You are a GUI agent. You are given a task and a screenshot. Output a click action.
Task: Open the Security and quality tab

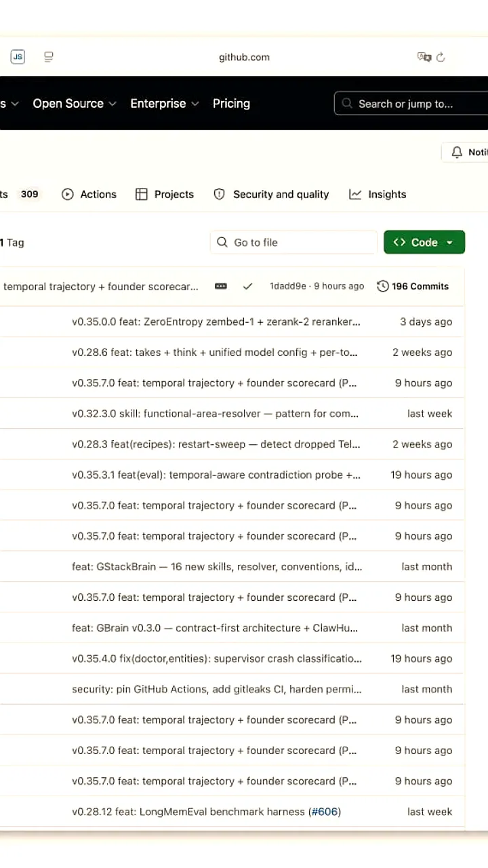click(271, 194)
